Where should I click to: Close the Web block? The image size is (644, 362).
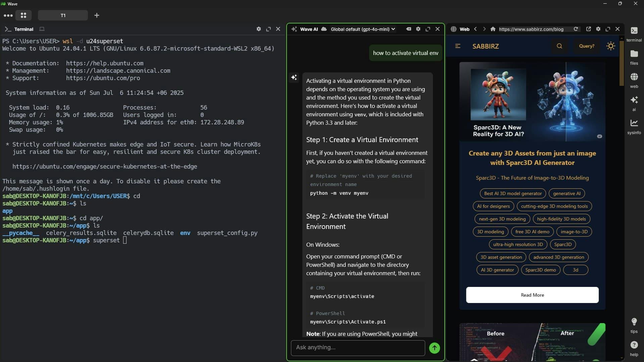click(x=618, y=29)
